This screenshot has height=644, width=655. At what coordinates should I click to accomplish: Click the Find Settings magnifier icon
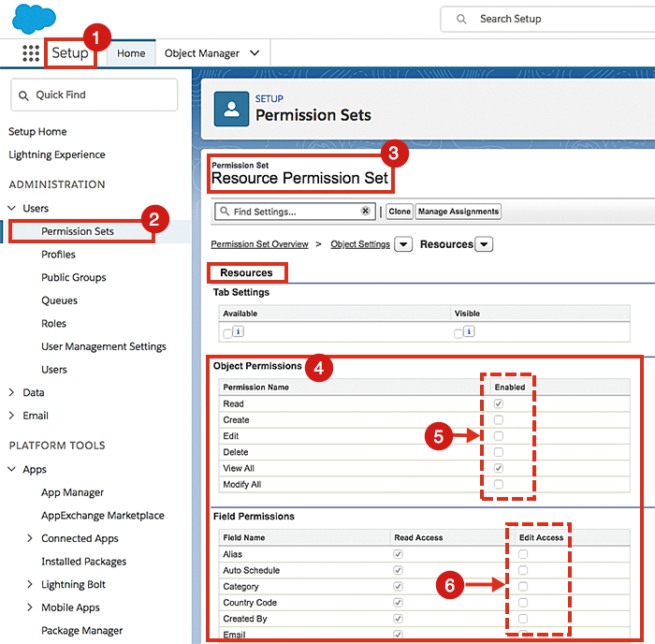[225, 211]
